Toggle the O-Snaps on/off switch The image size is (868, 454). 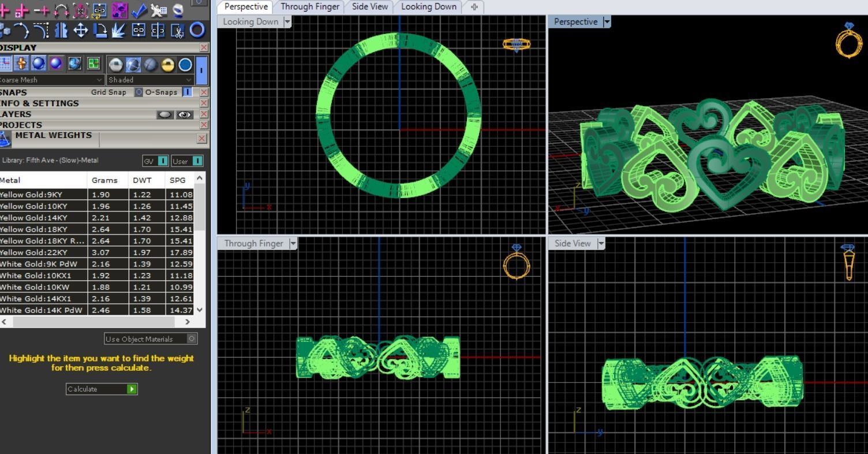(x=187, y=92)
